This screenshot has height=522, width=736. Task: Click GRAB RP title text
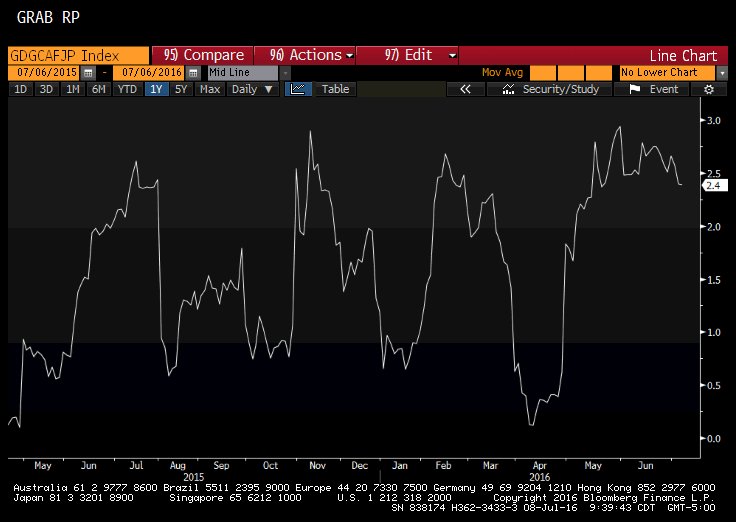[48, 18]
